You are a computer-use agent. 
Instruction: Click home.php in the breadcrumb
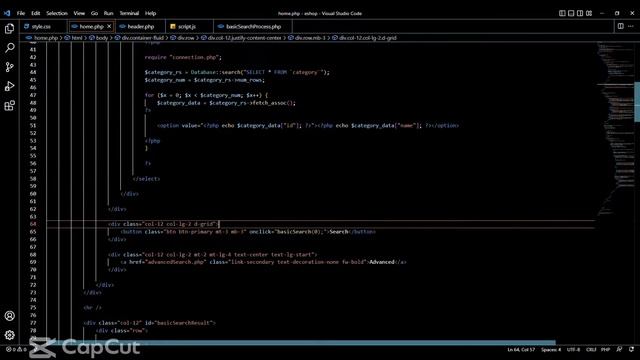pyautogui.click(x=46, y=38)
